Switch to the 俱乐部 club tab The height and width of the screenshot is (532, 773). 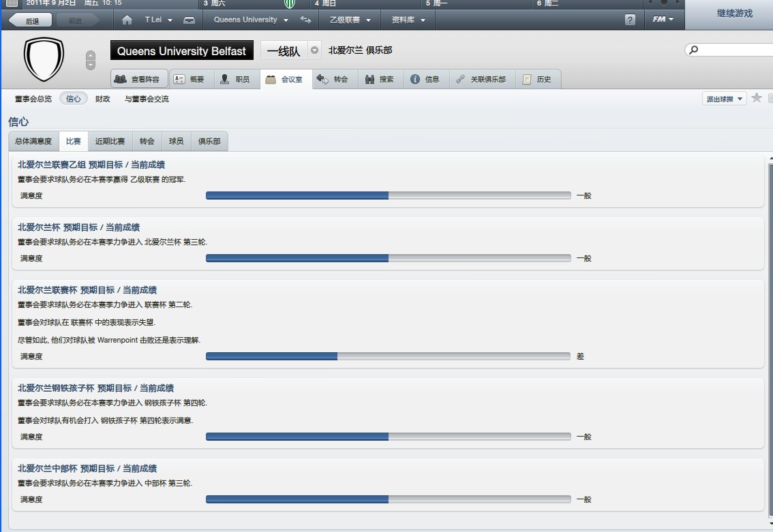209,142
